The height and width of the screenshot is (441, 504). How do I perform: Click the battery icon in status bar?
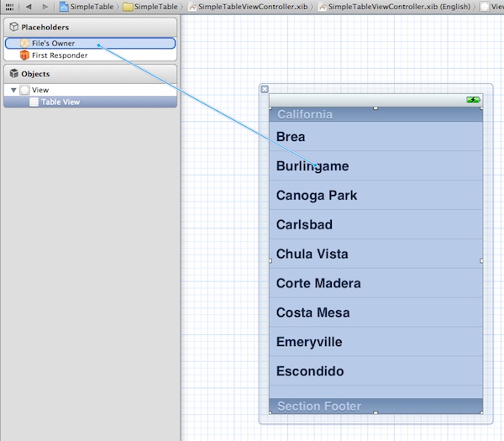(474, 100)
